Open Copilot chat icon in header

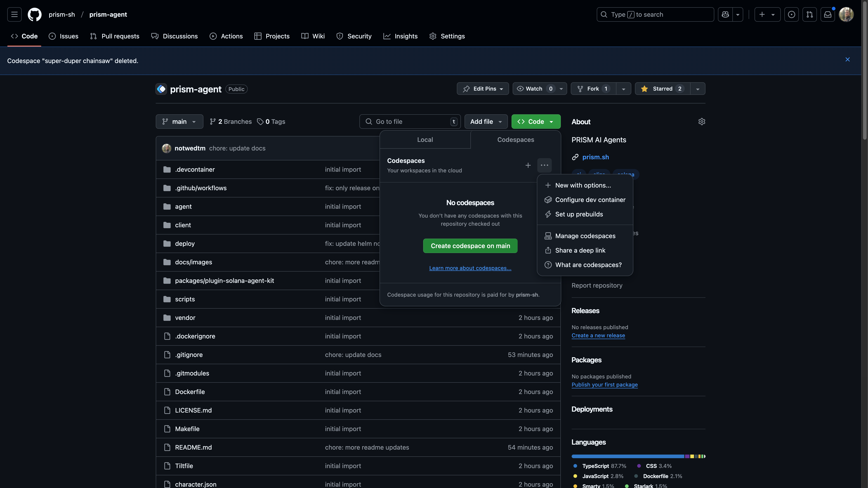click(x=725, y=14)
